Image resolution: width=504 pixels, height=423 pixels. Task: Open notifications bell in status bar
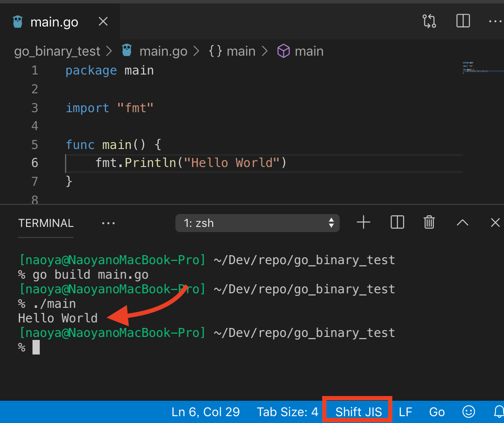(499, 412)
